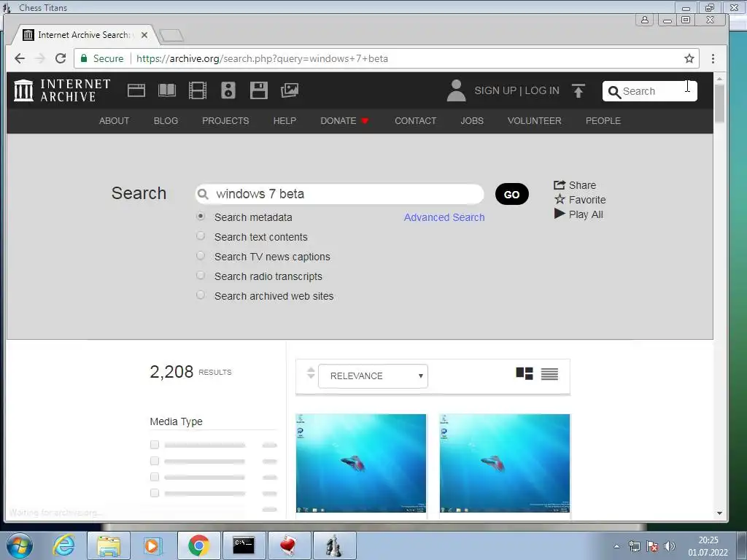Check the first Media Type checkbox
The height and width of the screenshot is (560, 747).
click(x=155, y=445)
